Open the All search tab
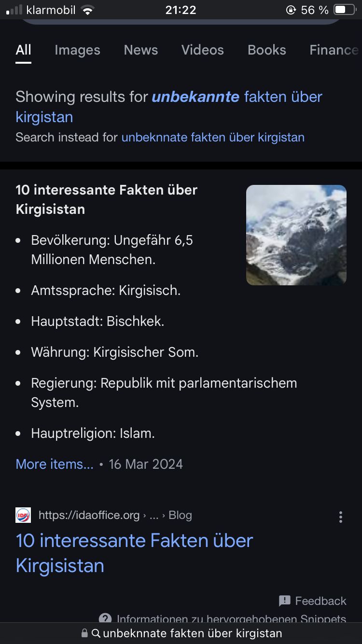The width and height of the screenshot is (362, 644). pyautogui.click(x=23, y=50)
